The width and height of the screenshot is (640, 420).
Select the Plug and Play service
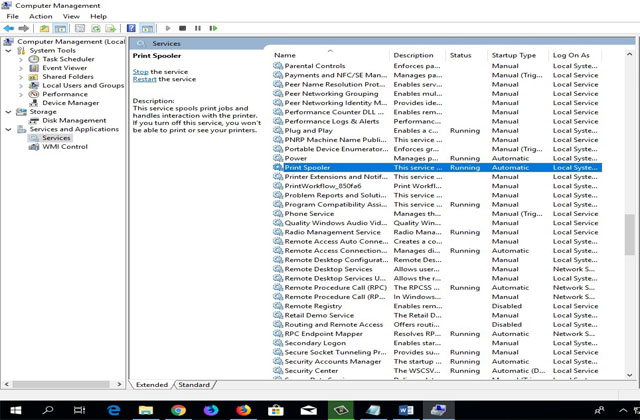(x=437, y=131)
